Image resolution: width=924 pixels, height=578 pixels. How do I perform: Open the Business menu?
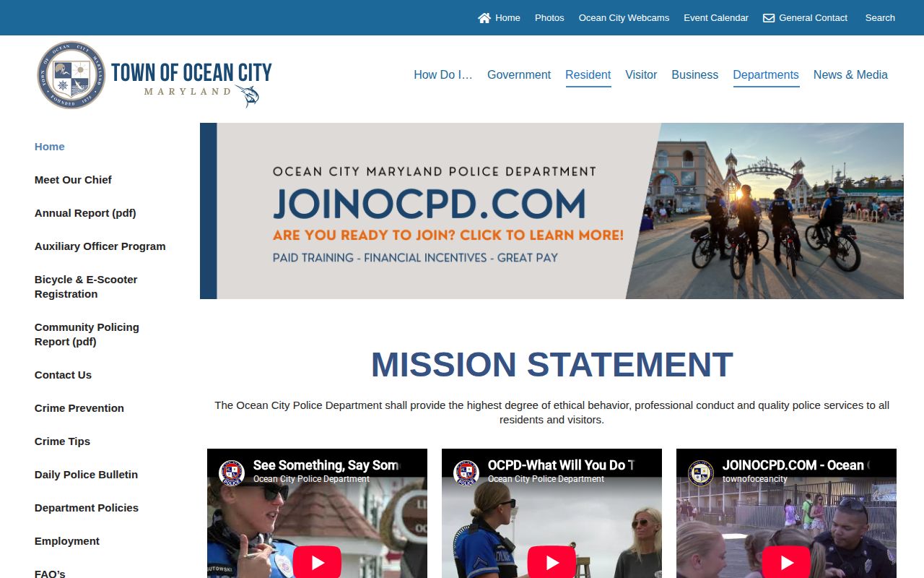coord(695,74)
